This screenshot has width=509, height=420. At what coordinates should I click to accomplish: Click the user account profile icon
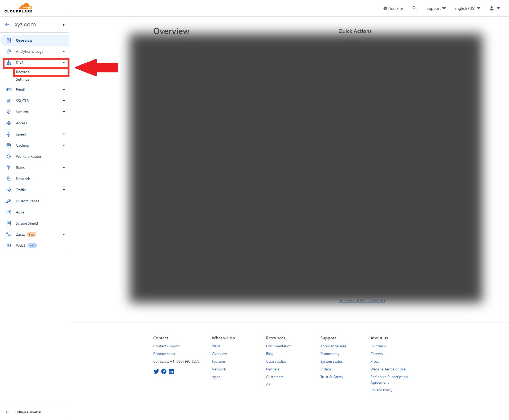coord(492,8)
